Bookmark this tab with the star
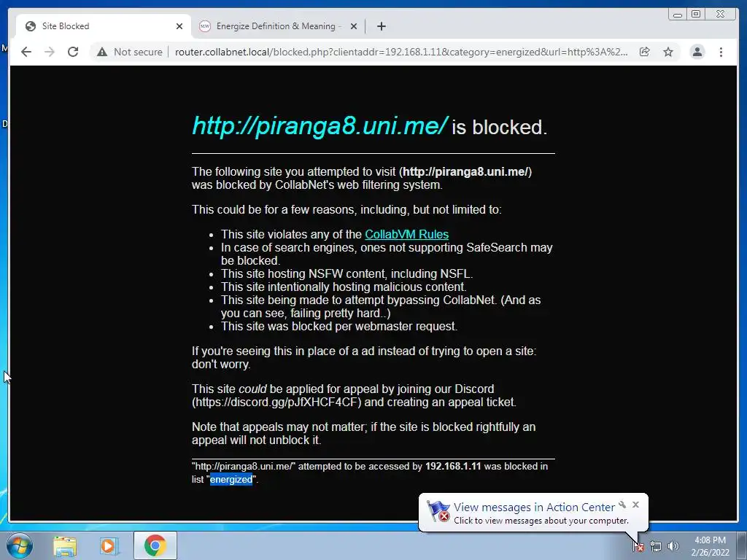The width and height of the screenshot is (747, 560). (668, 52)
